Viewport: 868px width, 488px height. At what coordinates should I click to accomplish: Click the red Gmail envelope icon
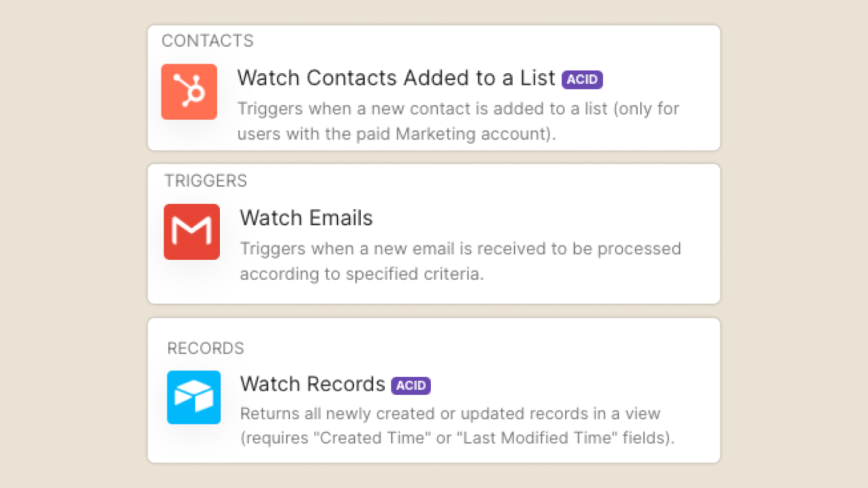coord(192,232)
